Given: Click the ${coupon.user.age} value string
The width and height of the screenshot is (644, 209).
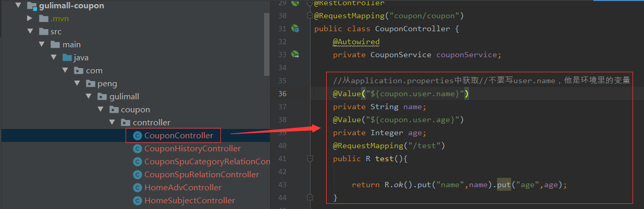Looking at the screenshot, I should [x=413, y=120].
